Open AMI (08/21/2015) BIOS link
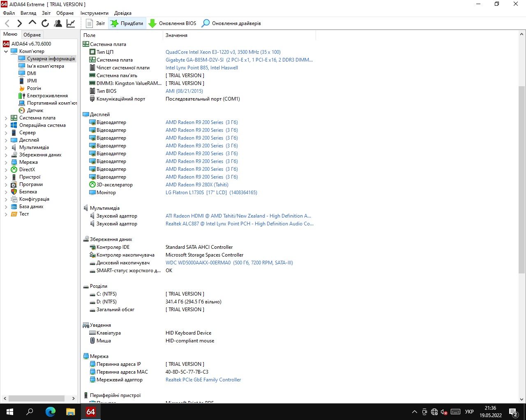 (184, 91)
